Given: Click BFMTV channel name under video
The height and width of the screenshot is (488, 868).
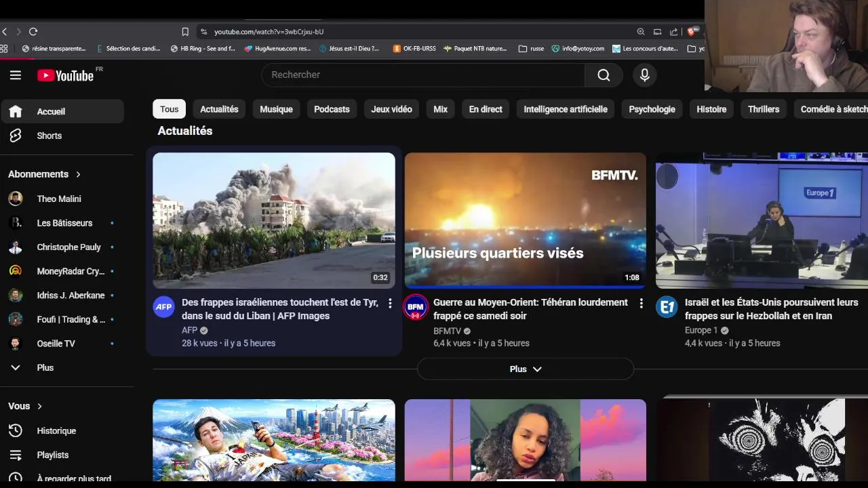Looking at the screenshot, I should 447,331.
